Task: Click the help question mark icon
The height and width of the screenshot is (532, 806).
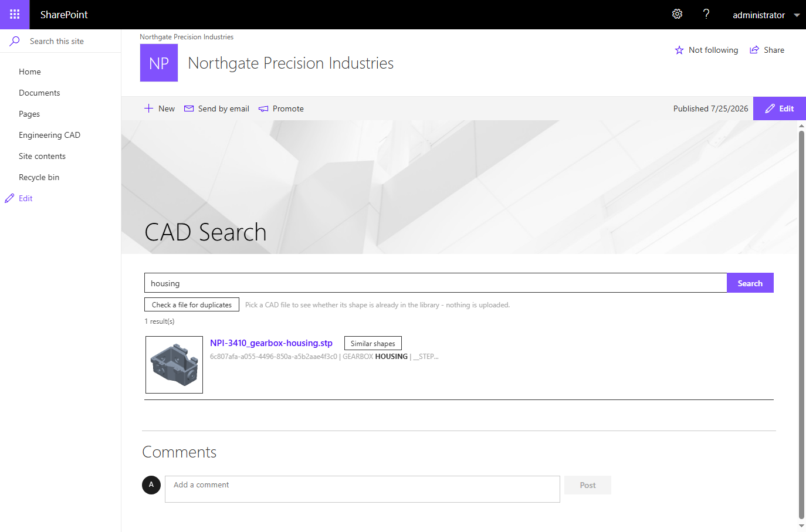Action: [706, 14]
